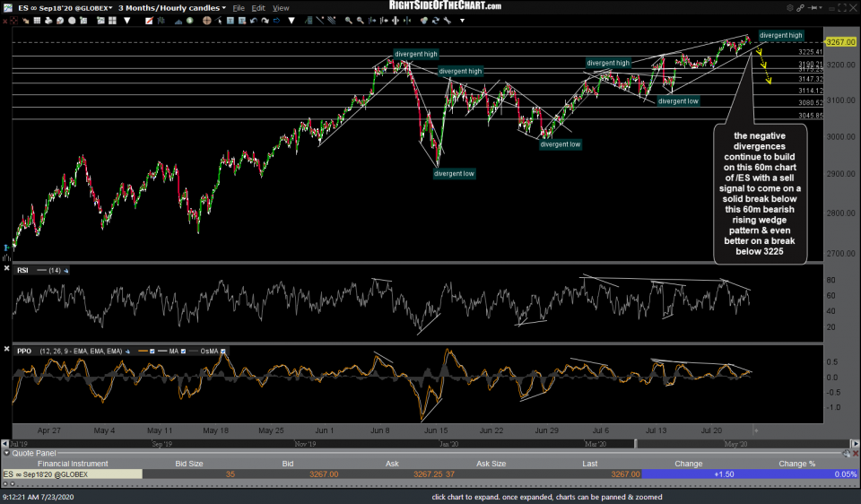Click the Change % column header
Image resolution: width=861 pixels, height=504 pixels.
point(796,464)
